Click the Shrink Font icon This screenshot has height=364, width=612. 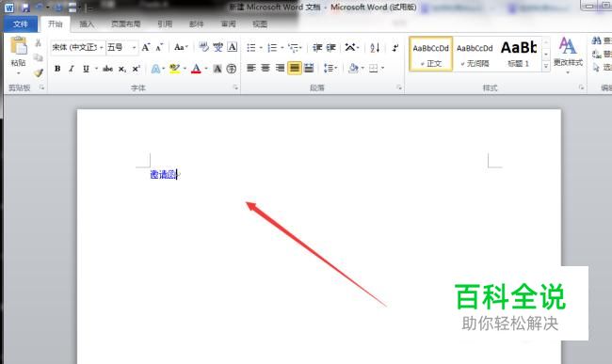click(x=159, y=48)
